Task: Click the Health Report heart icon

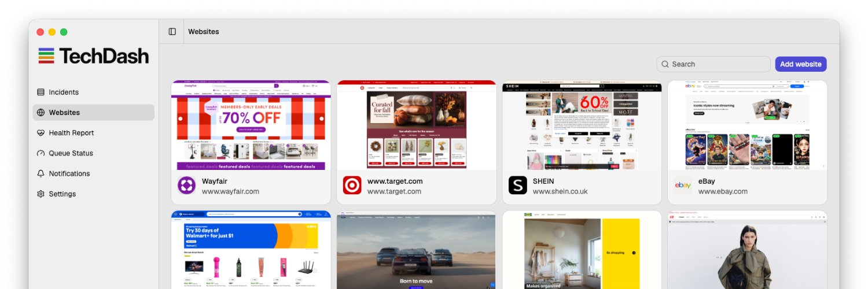Action: 41,133
